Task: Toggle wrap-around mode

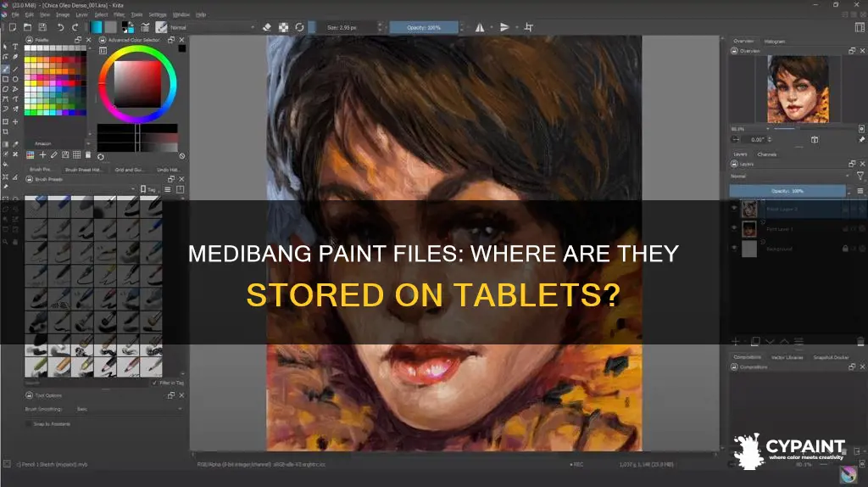Action: 529,27
